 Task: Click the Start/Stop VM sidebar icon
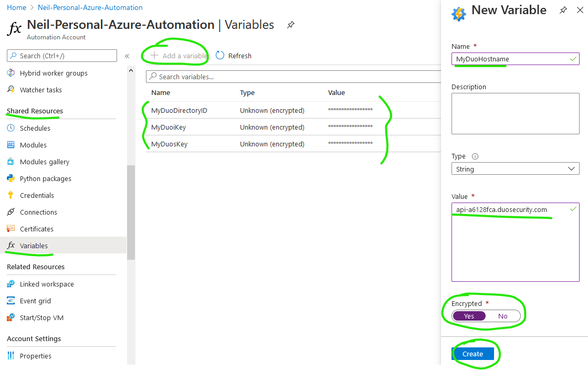pyautogui.click(x=12, y=317)
